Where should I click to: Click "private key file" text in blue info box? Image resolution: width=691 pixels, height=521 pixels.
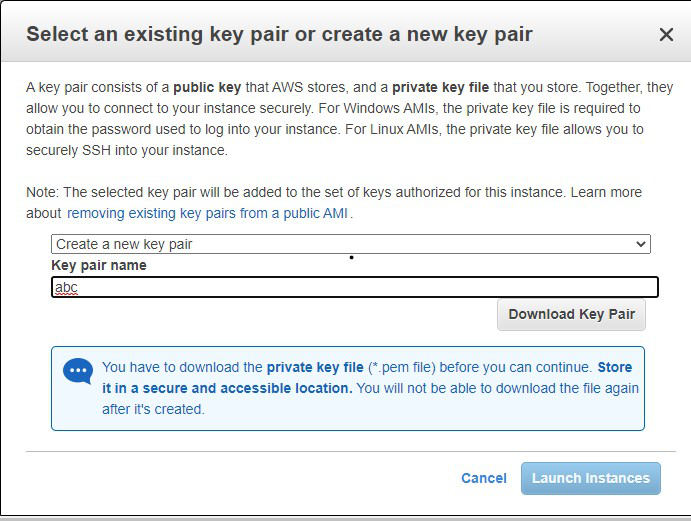pyautogui.click(x=315, y=367)
